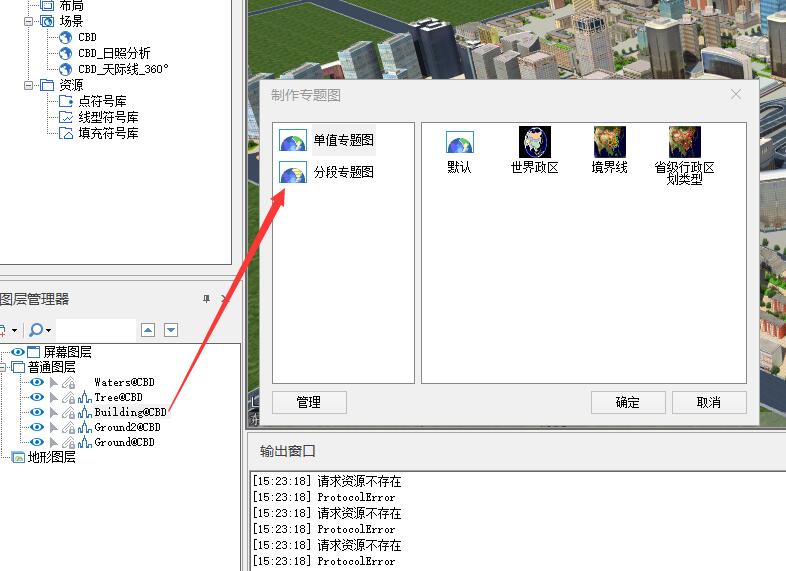Select the CBD_日照分析 scene globe icon
The width and height of the screenshot is (786, 571).
tap(65, 53)
